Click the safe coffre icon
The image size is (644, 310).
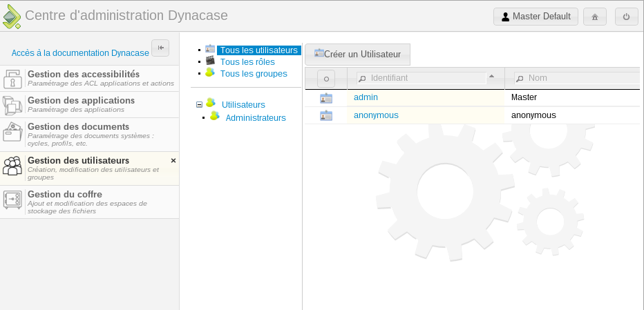click(x=12, y=200)
